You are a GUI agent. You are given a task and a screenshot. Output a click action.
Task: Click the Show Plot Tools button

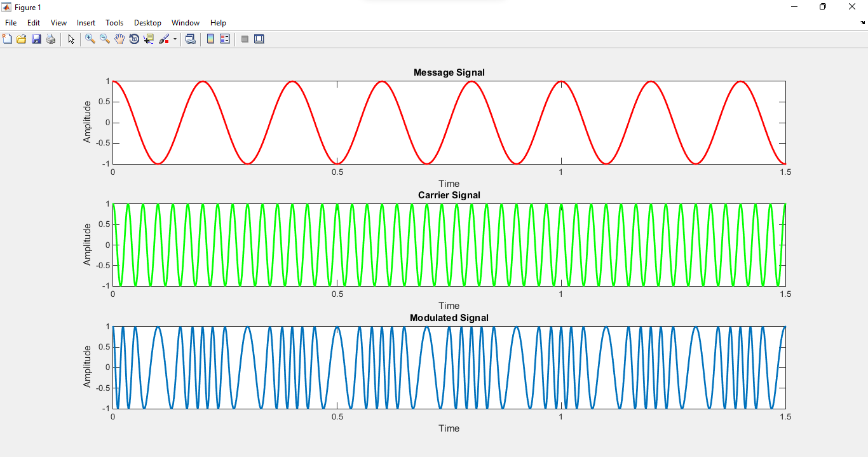coord(259,39)
